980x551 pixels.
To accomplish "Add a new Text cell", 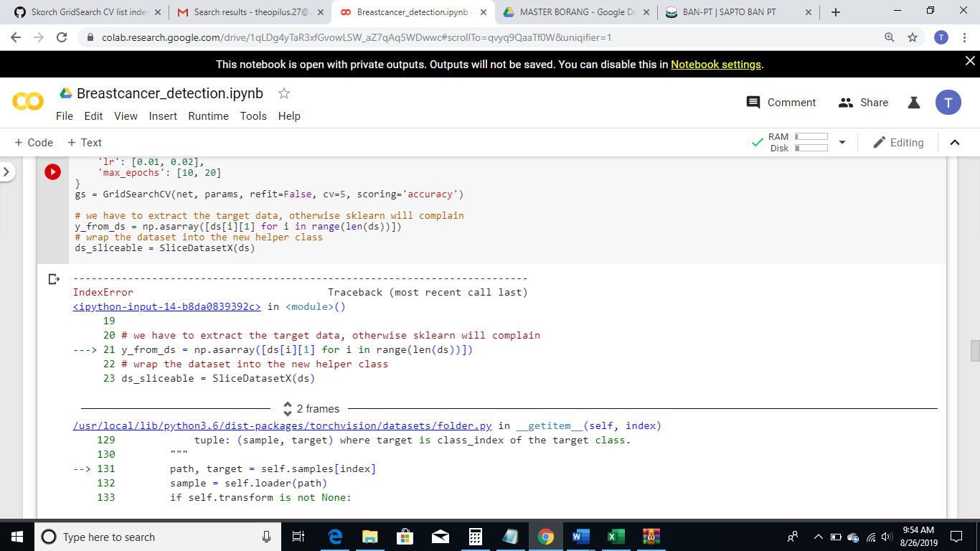I will (x=85, y=143).
